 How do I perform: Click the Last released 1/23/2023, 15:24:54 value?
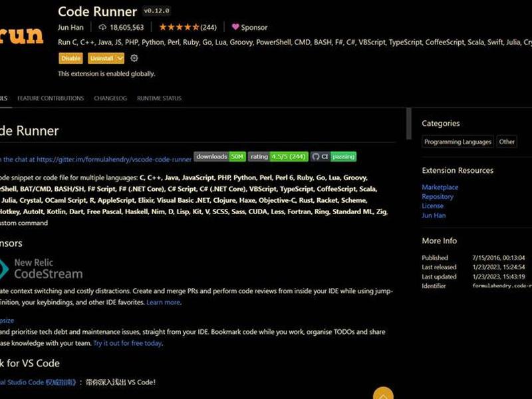coord(498,267)
